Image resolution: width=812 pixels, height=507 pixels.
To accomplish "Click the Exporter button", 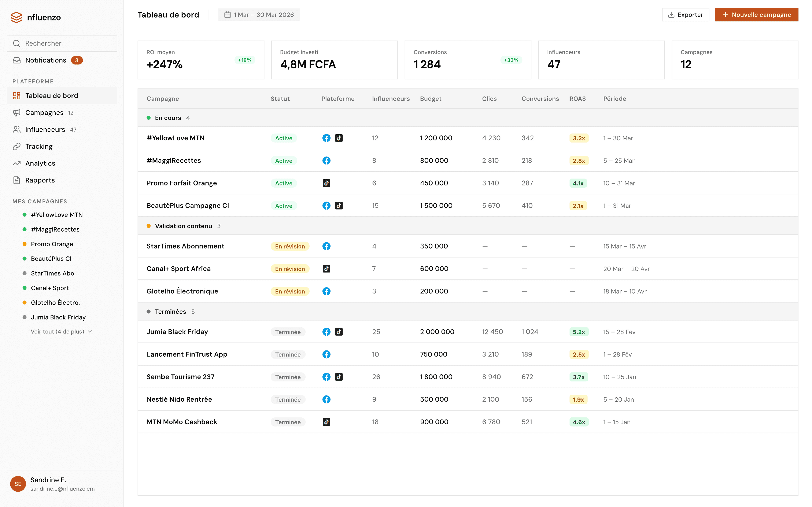I will coord(685,15).
